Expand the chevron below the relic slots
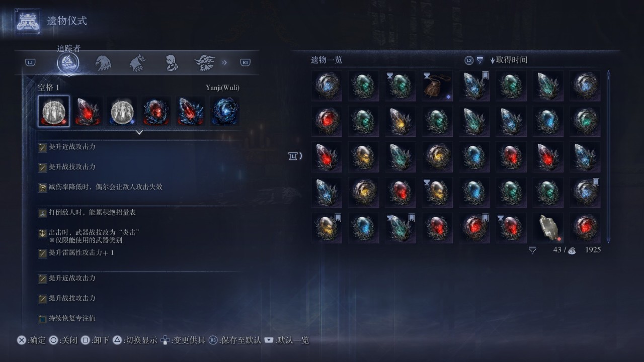The image size is (644, 362). pos(139,133)
